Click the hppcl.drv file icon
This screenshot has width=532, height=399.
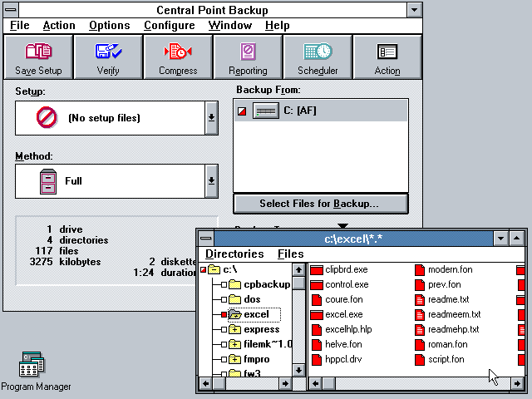(x=317, y=359)
